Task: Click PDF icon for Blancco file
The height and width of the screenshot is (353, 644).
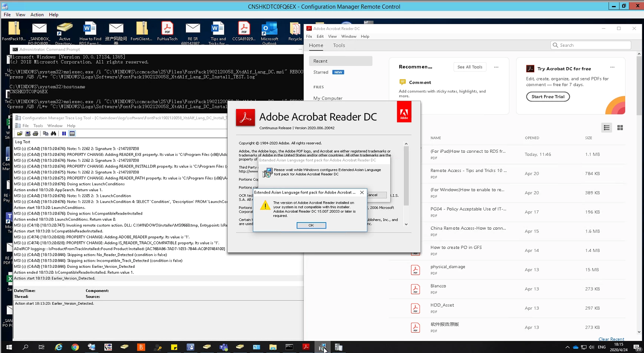Action: 415,289
